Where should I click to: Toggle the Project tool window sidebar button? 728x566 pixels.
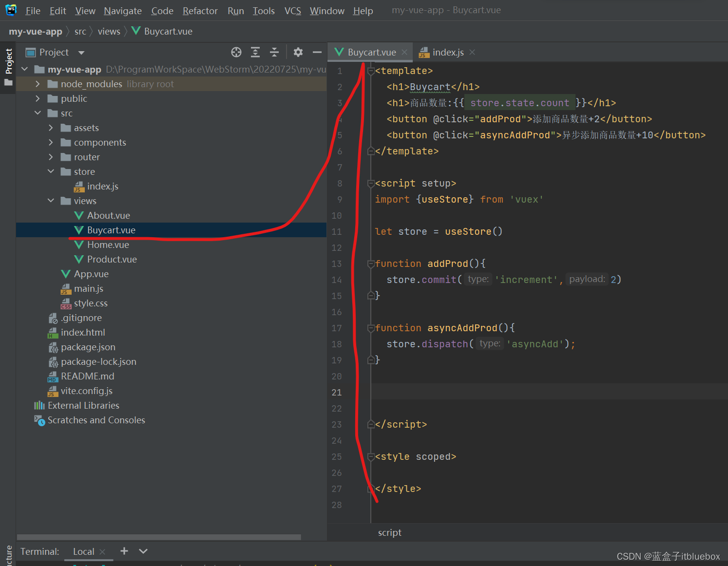click(8, 68)
